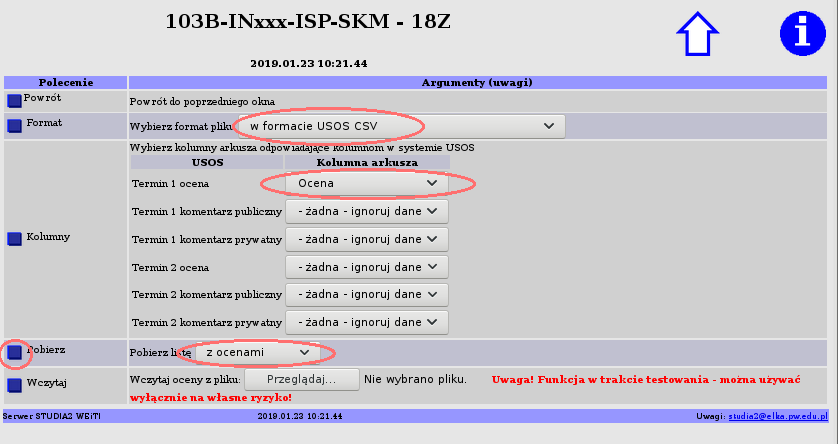Open the blue info circle icon
The height and width of the screenshot is (444, 838).
(799, 35)
